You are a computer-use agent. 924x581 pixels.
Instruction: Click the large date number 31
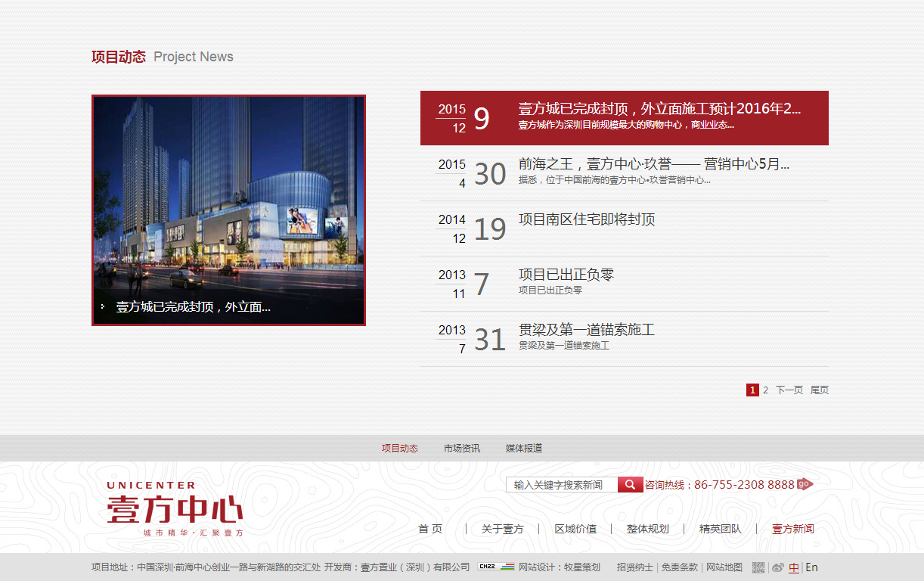[490, 340]
